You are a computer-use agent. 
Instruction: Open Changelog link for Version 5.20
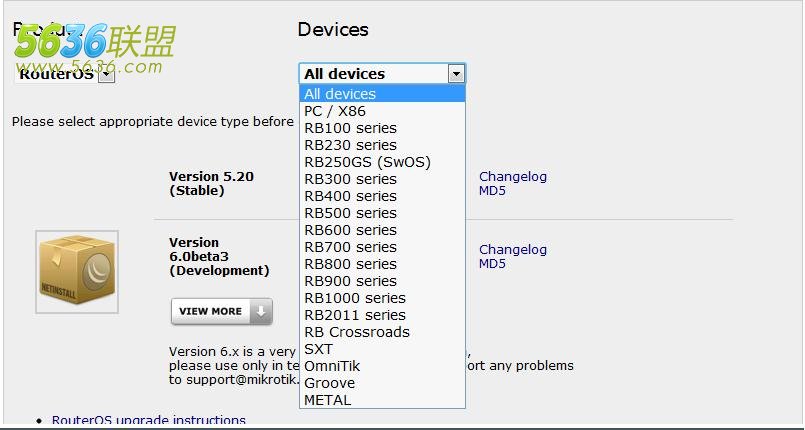pos(513,177)
